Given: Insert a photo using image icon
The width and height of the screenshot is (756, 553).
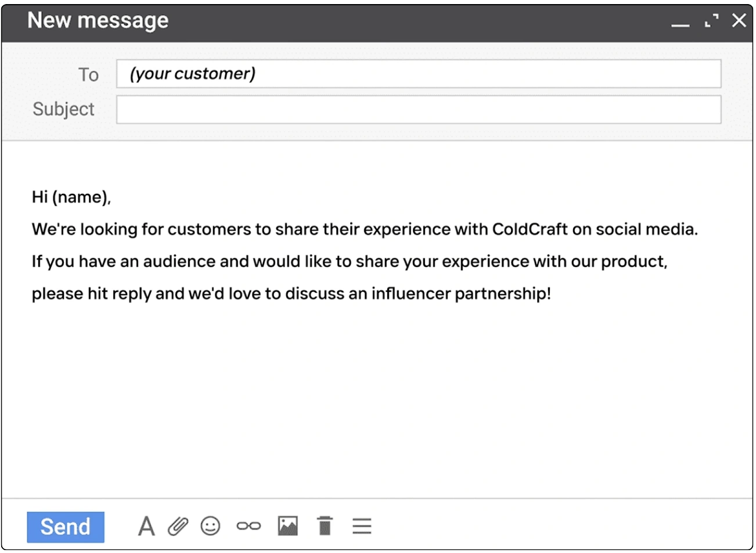Looking at the screenshot, I should coord(287,526).
